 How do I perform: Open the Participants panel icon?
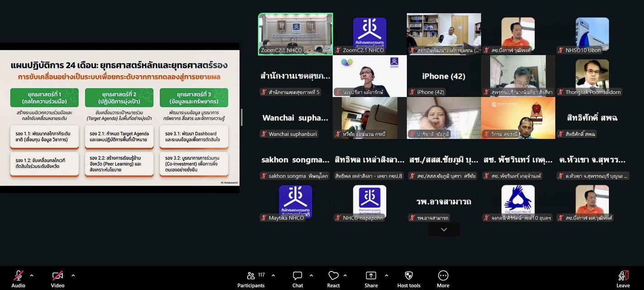pyautogui.click(x=251, y=275)
